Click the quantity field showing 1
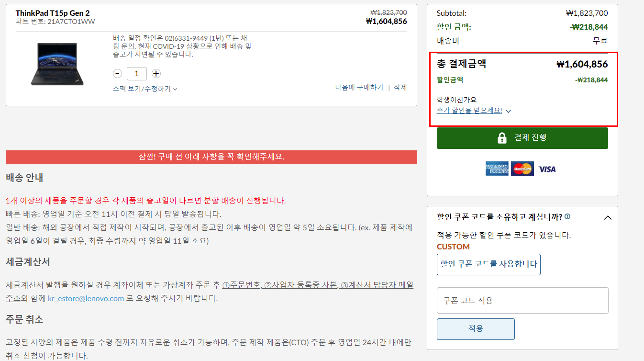644x361 pixels. point(137,74)
